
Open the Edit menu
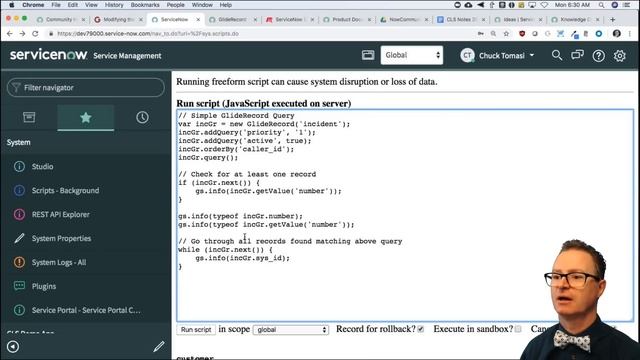[x=73, y=5]
